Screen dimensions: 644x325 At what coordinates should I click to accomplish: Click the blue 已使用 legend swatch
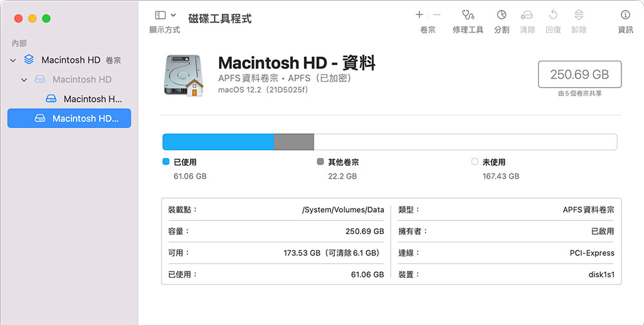166,162
